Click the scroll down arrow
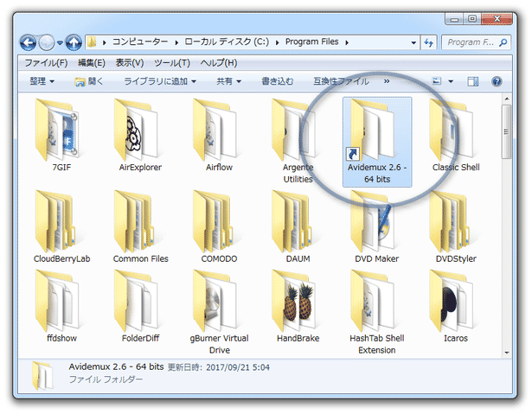This screenshot has height=414, width=532. 506,353
